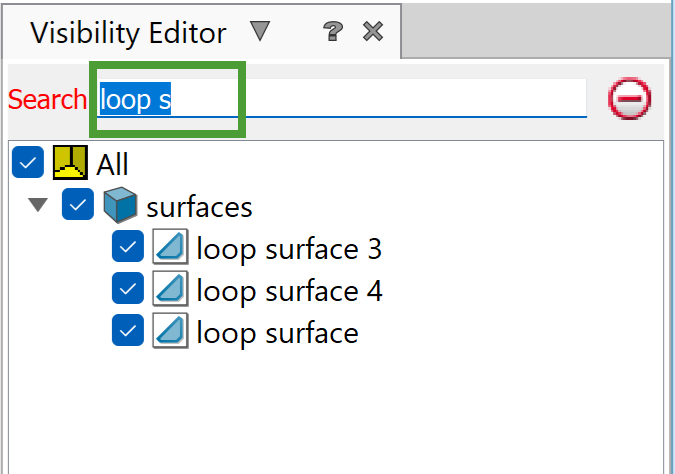Click the red clear search icon
The height and width of the screenshot is (474, 675).
[629, 99]
